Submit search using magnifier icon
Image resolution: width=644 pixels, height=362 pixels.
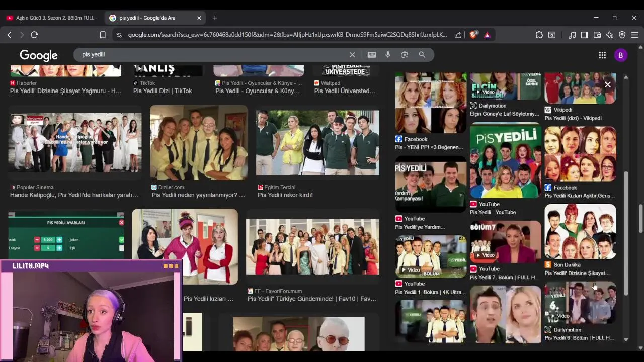pos(422,54)
